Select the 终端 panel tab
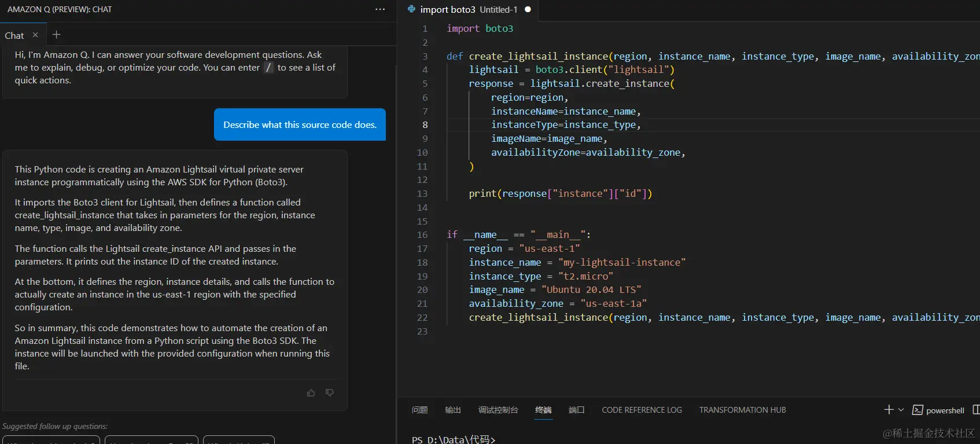Image resolution: width=980 pixels, height=444 pixels. (543, 410)
